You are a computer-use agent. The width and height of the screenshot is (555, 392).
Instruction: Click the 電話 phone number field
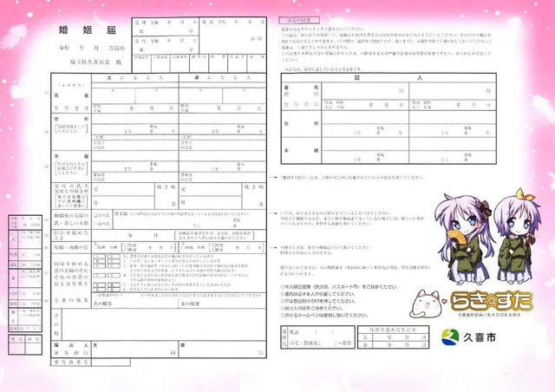coord(322,332)
